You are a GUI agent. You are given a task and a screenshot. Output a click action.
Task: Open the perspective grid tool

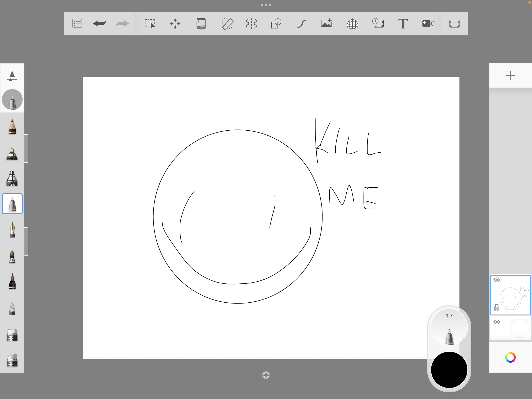tap(353, 24)
